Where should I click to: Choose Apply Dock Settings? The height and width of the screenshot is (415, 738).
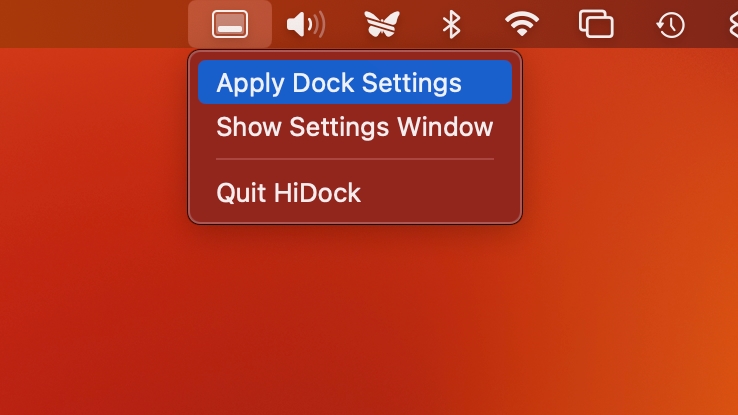[355, 82]
